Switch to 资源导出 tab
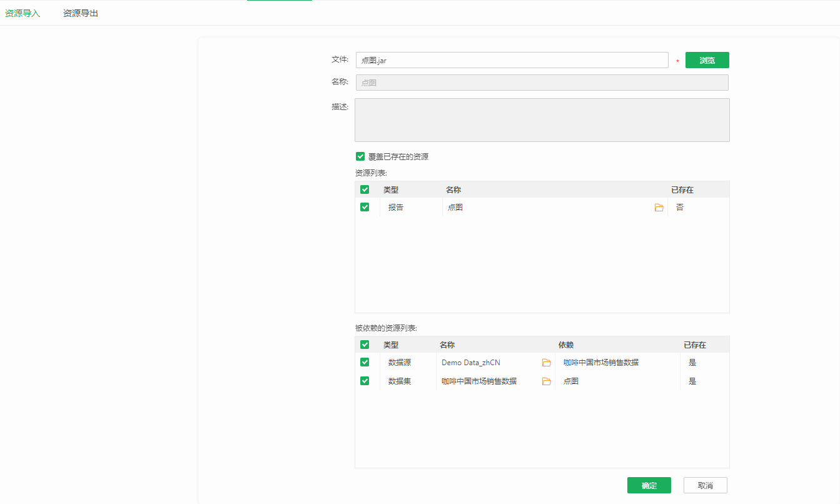Viewport: 840px width, 504px height. pos(81,13)
